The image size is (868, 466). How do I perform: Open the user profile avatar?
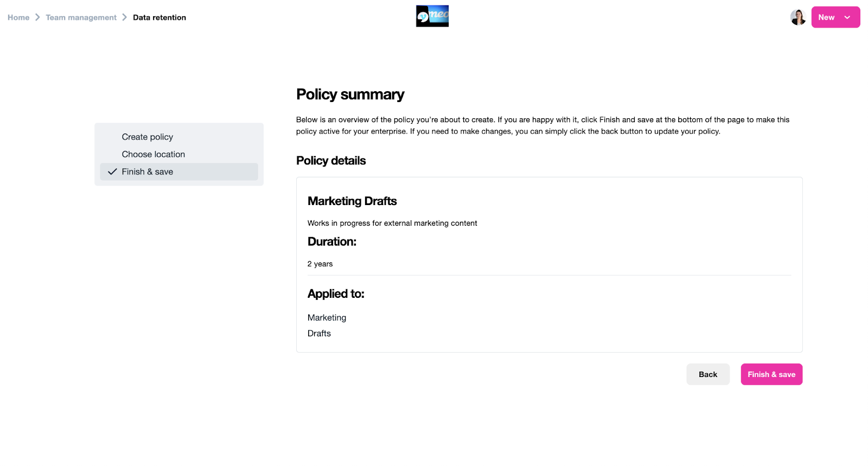pos(797,17)
